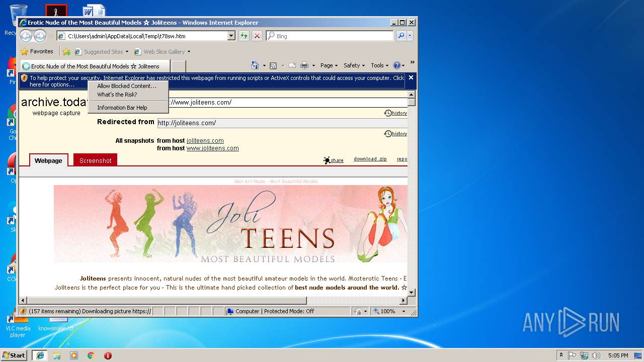This screenshot has height=362, width=644.
Task: Expand the Home button dropdown arrow
Action: (x=263, y=65)
